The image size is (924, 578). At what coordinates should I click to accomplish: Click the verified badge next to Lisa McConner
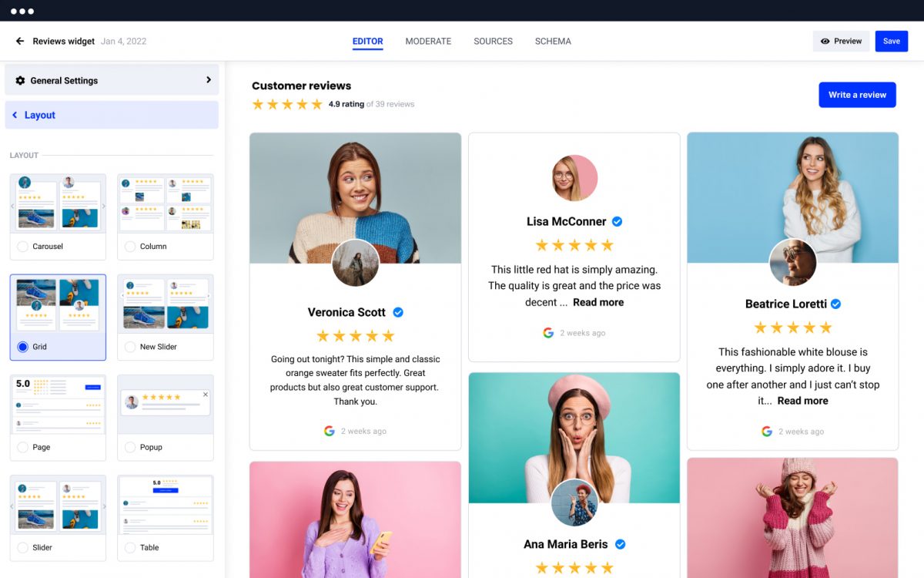(x=617, y=221)
